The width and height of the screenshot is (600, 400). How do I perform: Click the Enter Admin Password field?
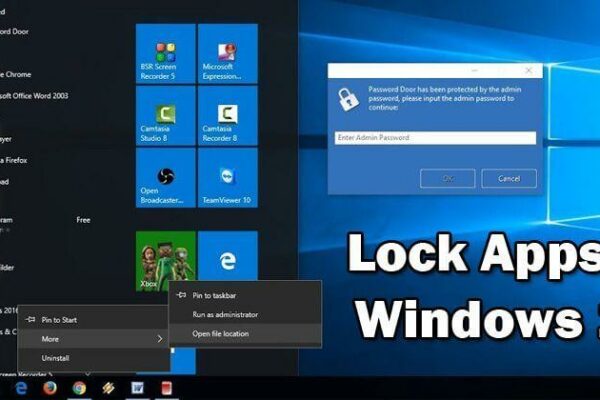pos(435,138)
